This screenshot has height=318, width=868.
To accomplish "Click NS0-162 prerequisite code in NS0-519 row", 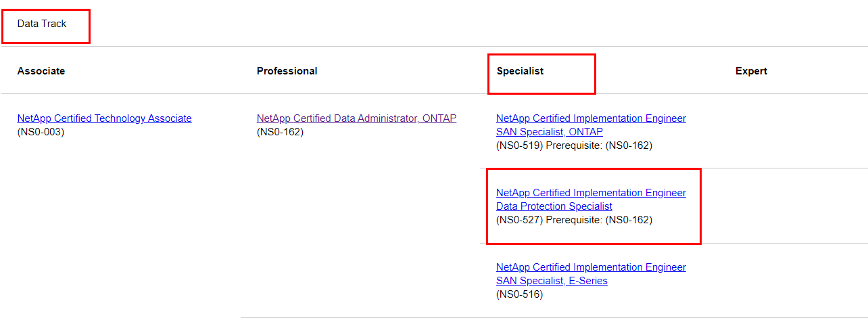I will coord(629,145).
